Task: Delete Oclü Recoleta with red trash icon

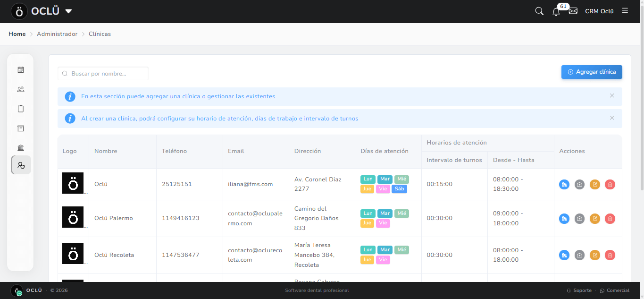Action: click(610, 255)
